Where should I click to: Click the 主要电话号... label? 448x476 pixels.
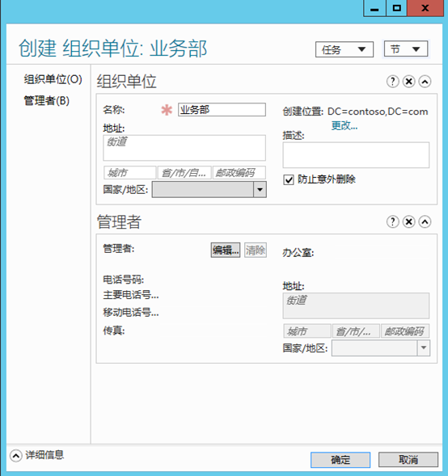[x=131, y=295]
